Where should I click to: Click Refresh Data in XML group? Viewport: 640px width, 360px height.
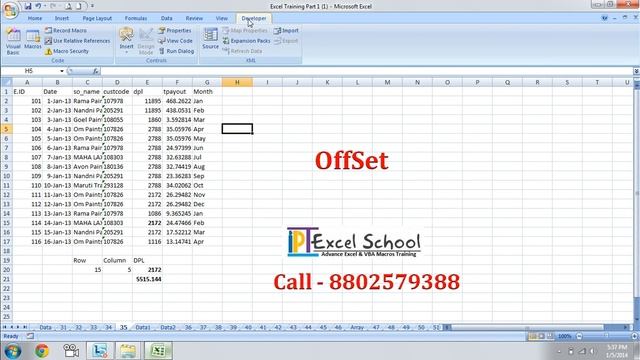[x=242, y=51]
